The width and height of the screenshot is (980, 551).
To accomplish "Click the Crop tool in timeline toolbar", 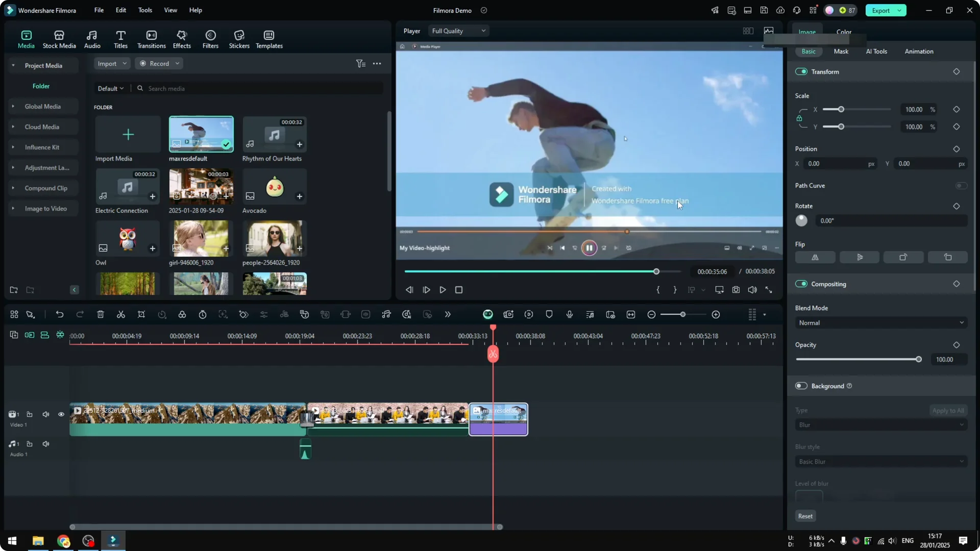I will pos(141,315).
